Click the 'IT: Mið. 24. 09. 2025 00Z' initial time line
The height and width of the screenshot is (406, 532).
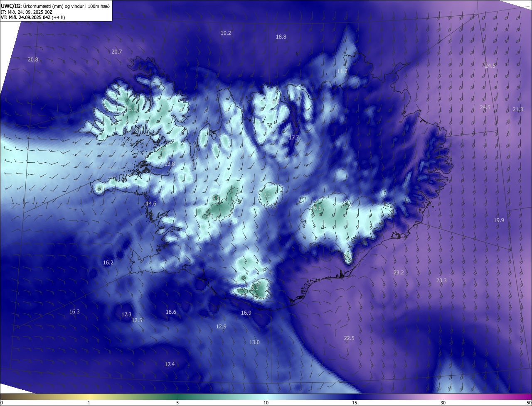tap(27, 12)
